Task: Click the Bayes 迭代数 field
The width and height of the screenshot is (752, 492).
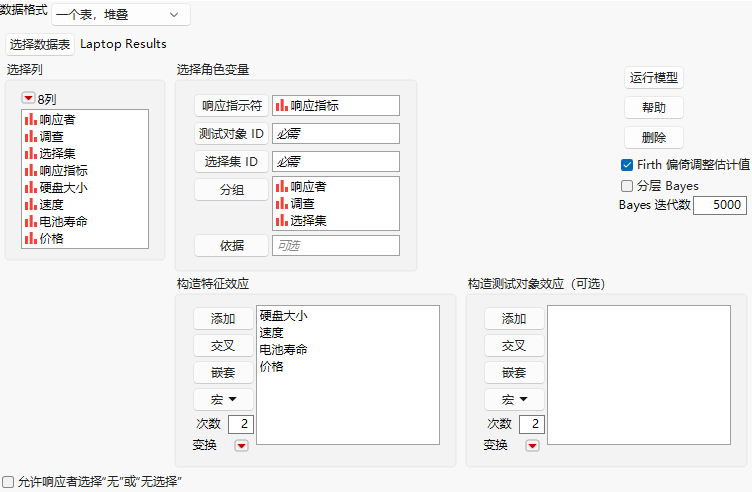Action: (720, 205)
